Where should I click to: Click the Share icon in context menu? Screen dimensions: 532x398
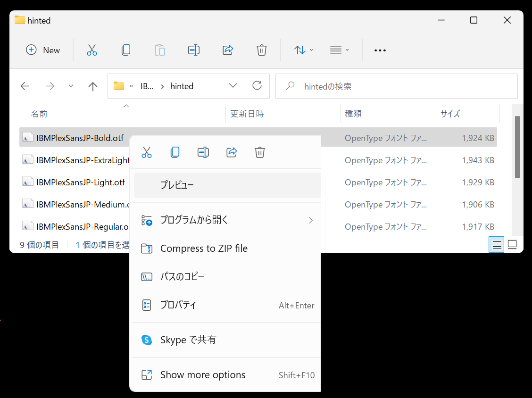click(x=232, y=152)
